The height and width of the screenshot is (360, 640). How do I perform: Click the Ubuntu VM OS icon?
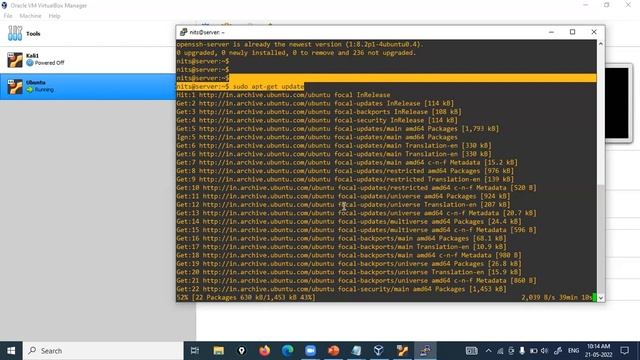click(x=15, y=87)
